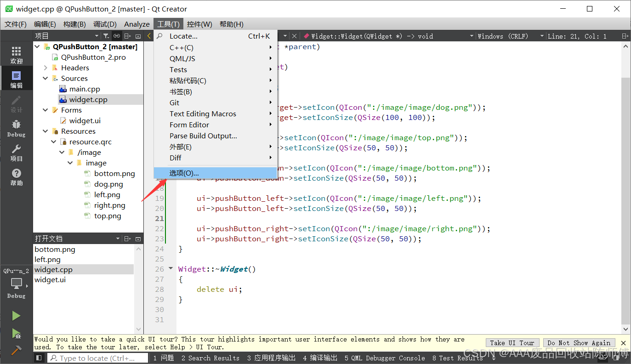Select Parse Build Output... menu entry
Viewport: 631px width, 364px height.
[215, 136]
